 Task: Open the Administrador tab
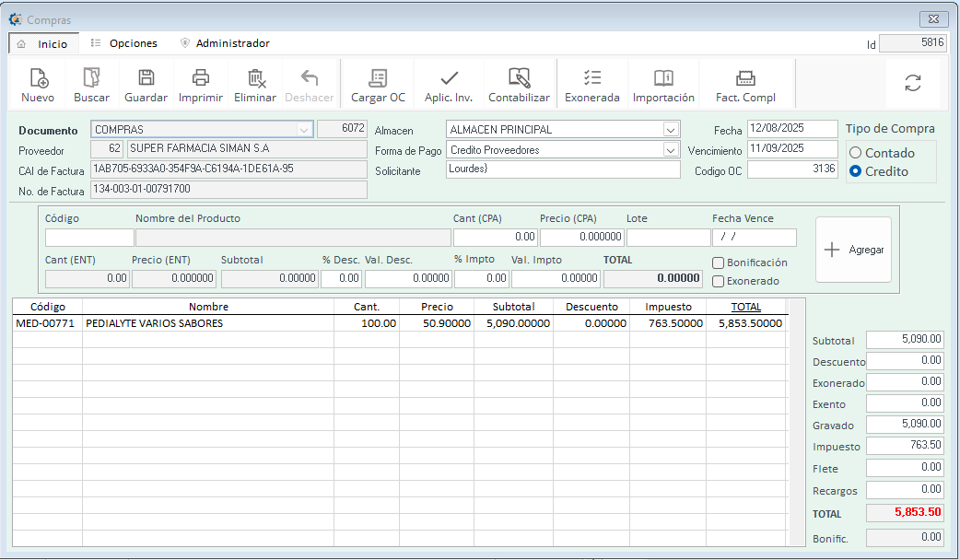pos(232,43)
